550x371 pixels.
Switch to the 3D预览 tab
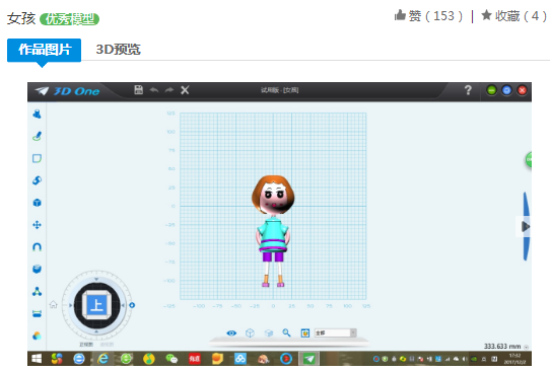pos(118,49)
